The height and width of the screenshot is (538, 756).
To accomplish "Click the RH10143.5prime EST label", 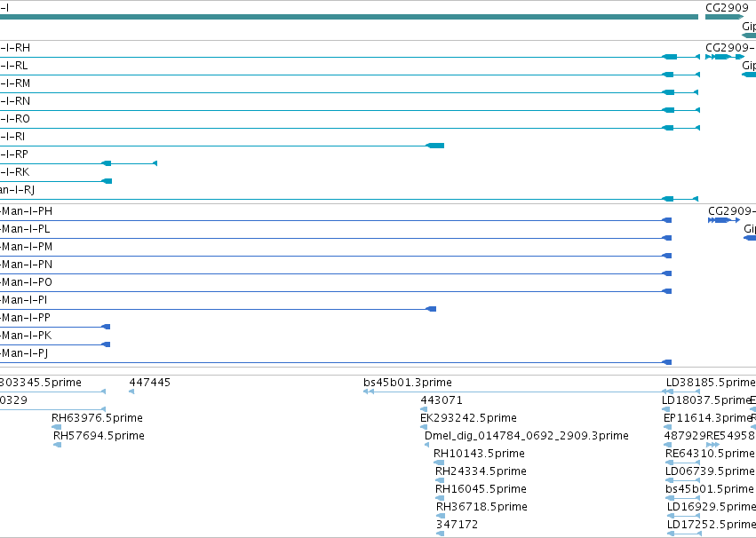I will click(479, 454).
